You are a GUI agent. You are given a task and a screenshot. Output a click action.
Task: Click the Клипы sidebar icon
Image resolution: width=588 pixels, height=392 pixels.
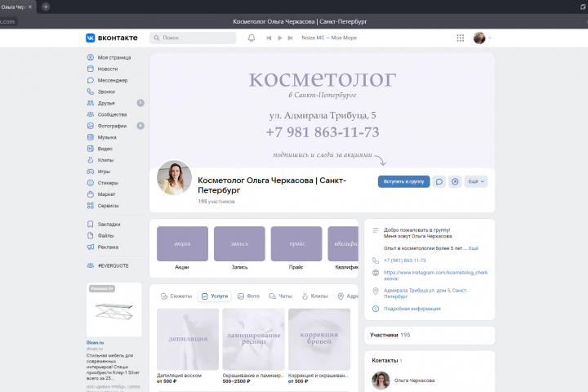(x=91, y=160)
